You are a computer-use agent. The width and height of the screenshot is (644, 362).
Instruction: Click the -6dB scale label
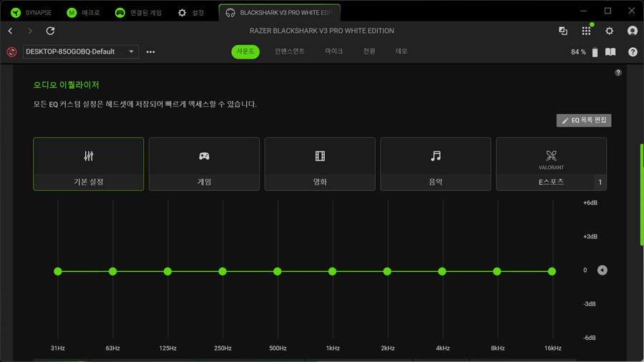(590, 338)
